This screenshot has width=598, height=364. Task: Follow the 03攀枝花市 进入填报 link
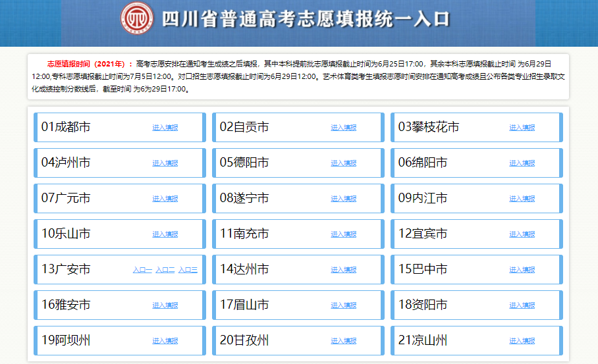522,128
